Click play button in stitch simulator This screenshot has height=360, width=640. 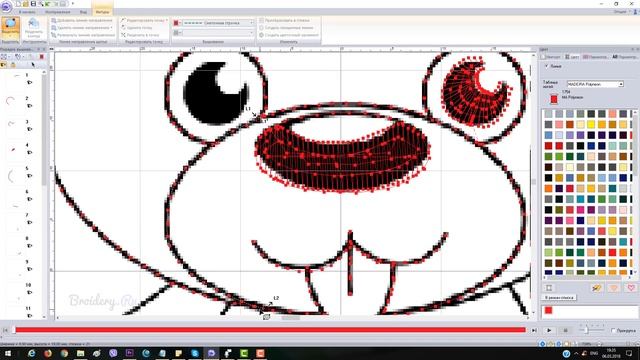(549, 330)
